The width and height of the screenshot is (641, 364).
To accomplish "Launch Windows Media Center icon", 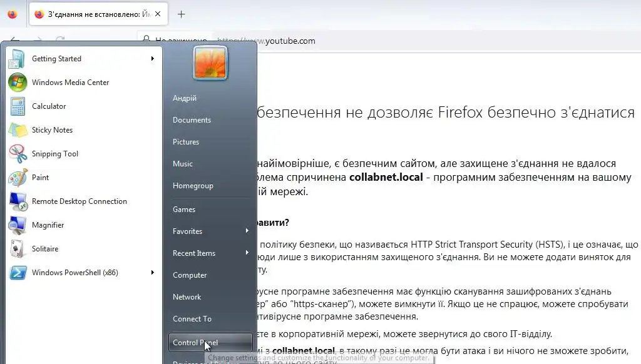I will [x=18, y=83].
